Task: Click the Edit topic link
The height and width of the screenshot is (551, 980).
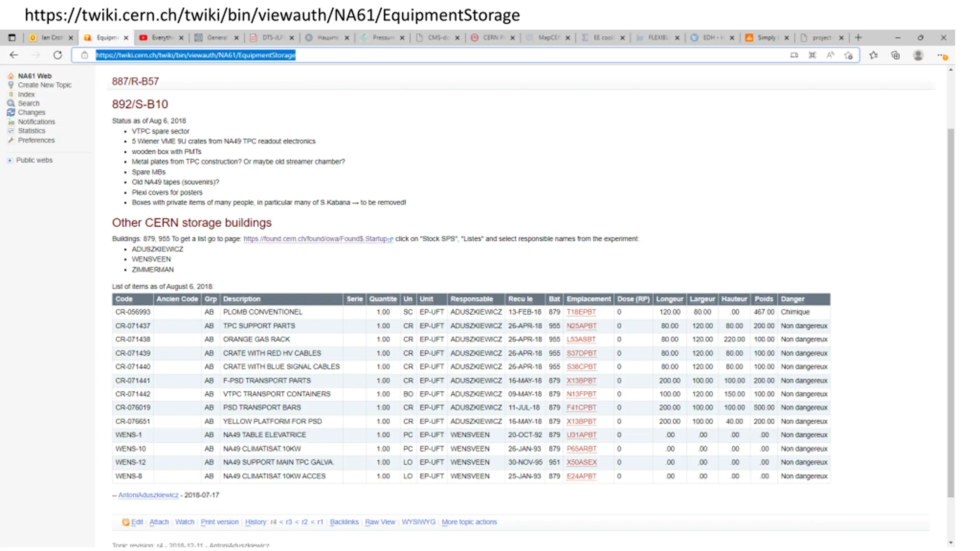Action: point(137,522)
